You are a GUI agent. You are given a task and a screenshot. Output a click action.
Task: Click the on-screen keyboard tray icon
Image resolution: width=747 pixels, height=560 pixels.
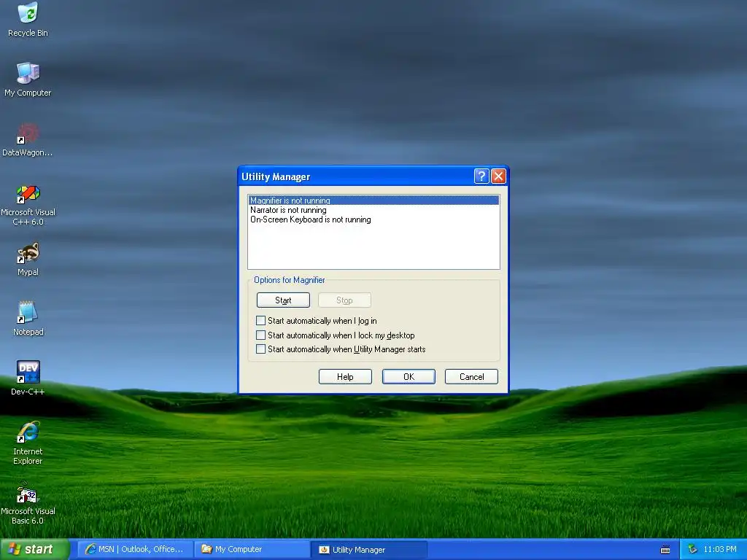point(665,550)
